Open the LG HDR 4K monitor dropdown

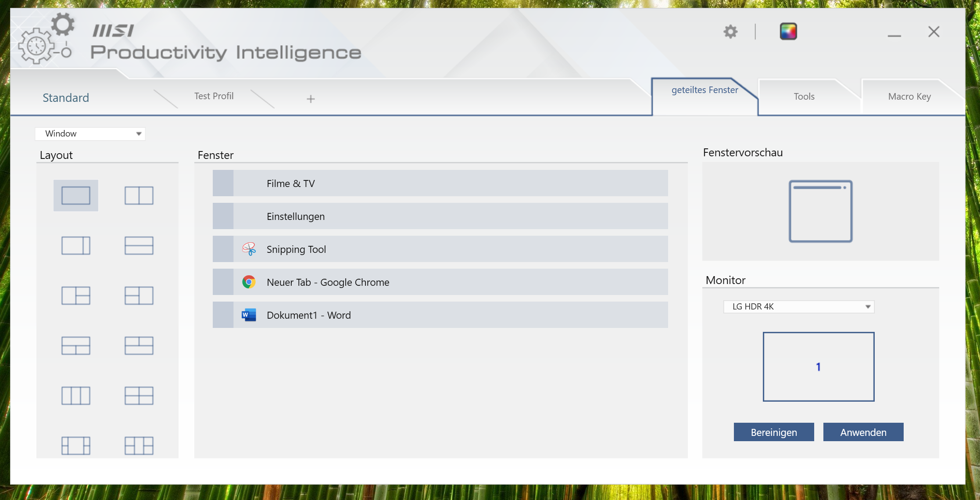[798, 306]
